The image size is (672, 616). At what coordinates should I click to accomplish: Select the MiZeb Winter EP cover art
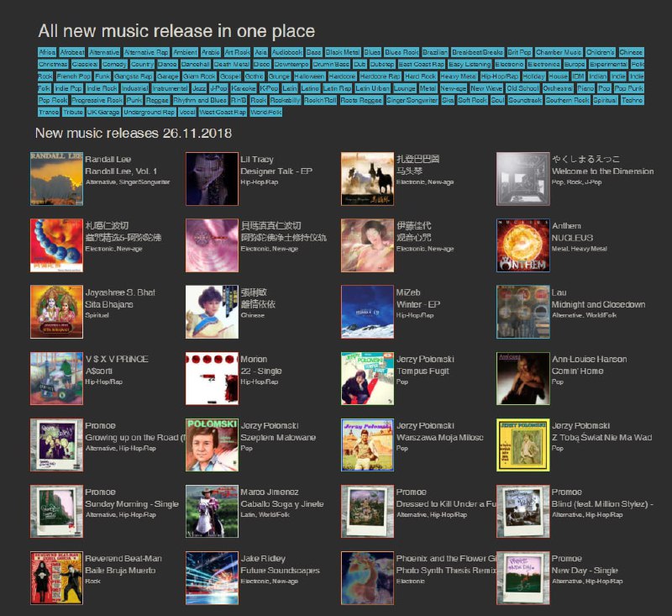(x=367, y=312)
